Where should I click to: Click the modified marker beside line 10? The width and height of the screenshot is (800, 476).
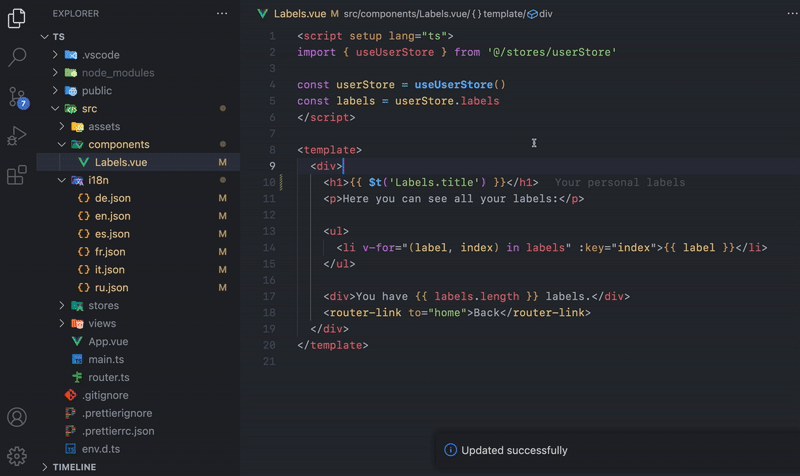tap(281, 182)
